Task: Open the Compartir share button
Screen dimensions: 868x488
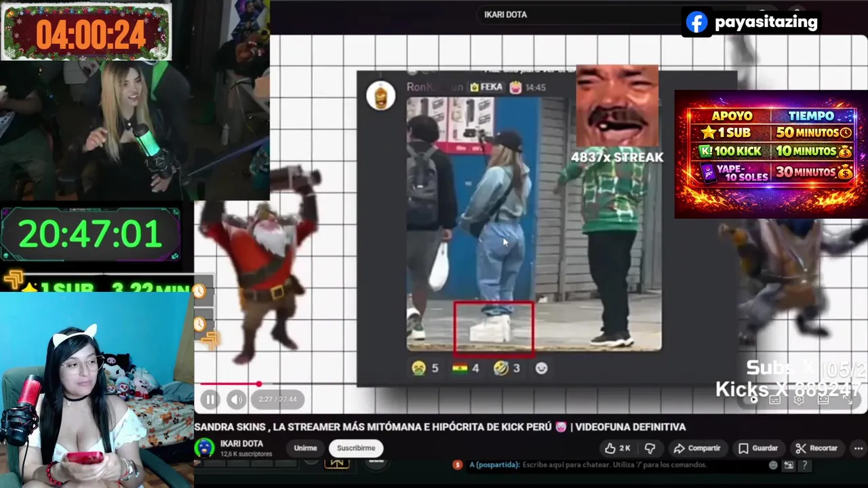Action: [697, 448]
